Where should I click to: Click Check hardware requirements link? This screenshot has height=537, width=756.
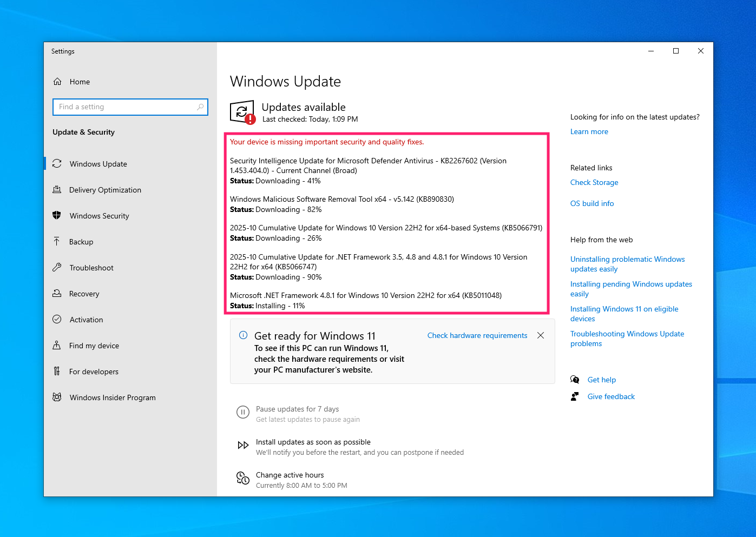[477, 335]
